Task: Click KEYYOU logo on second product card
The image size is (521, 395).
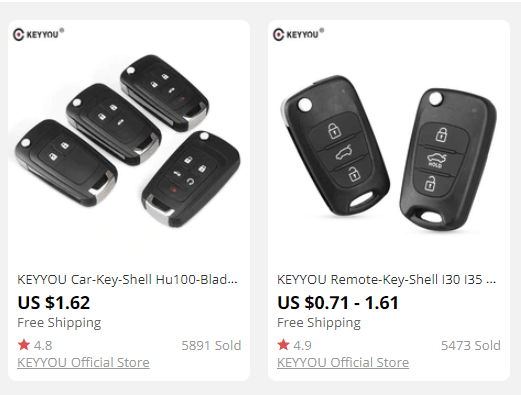Action: point(298,34)
